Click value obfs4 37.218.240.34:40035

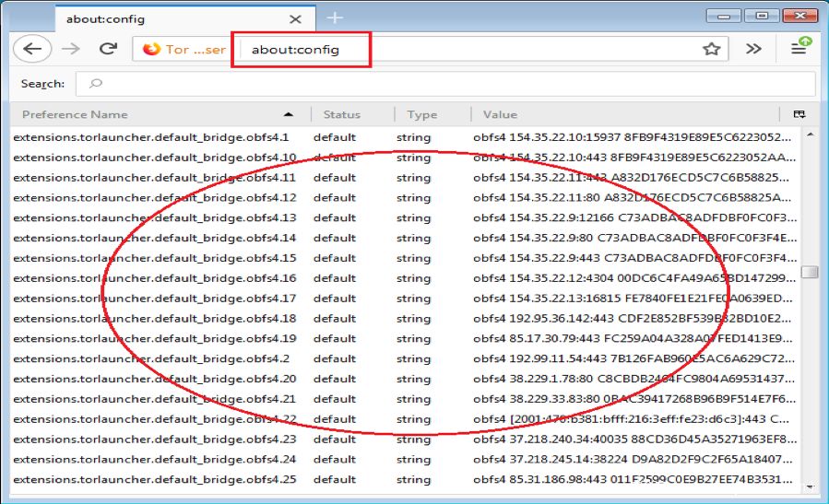click(x=634, y=439)
